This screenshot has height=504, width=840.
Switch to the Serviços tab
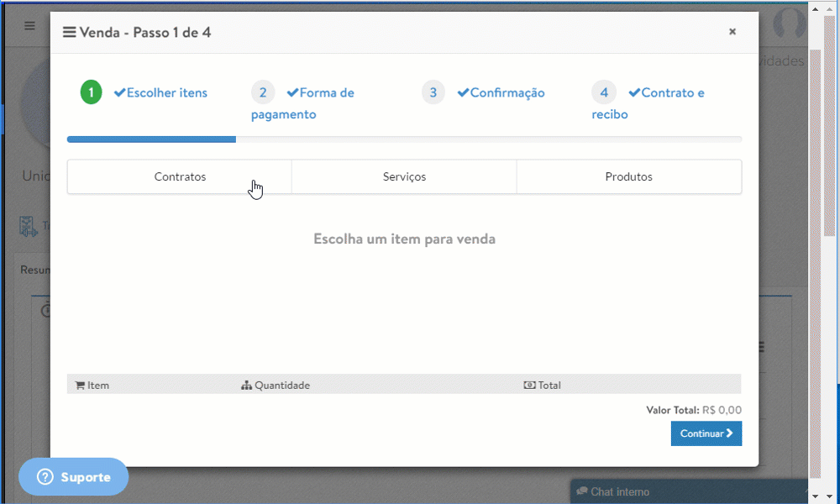[x=404, y=177]
